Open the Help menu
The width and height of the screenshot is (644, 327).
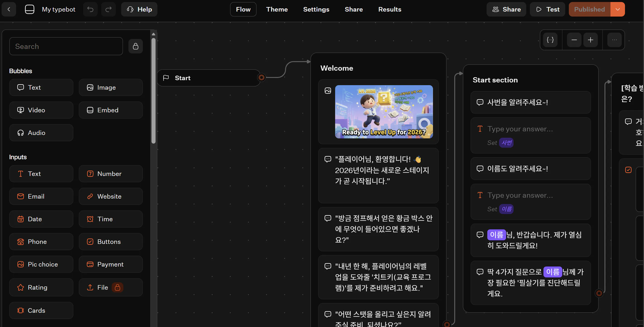click(139, 9)
